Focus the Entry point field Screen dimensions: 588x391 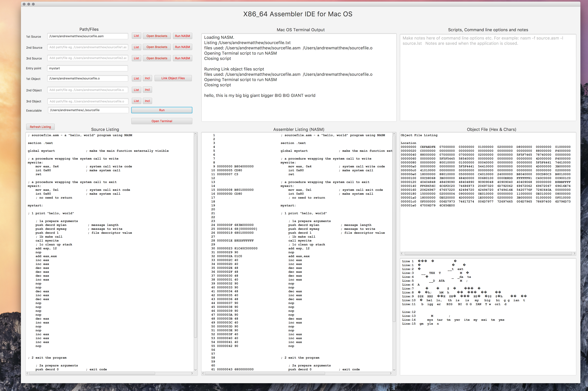pyautogui.click(x=88, y=68)
